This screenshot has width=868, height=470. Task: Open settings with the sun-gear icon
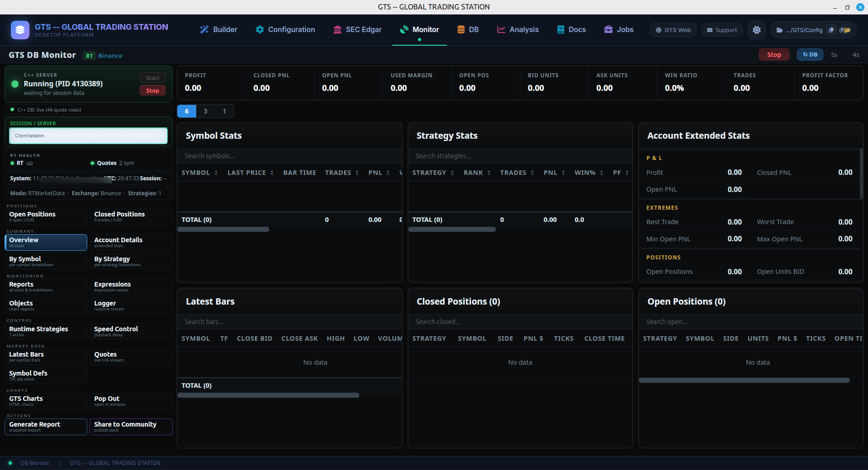tap(756, 30)
